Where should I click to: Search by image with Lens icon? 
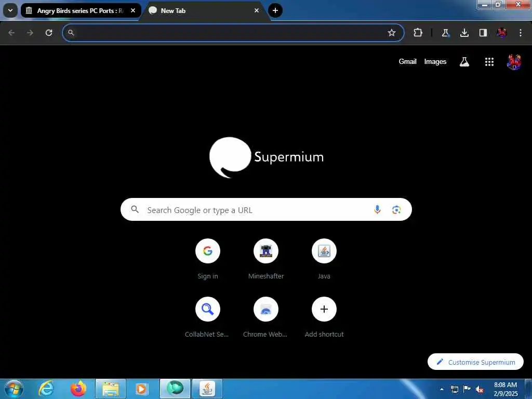pos(396,210)
